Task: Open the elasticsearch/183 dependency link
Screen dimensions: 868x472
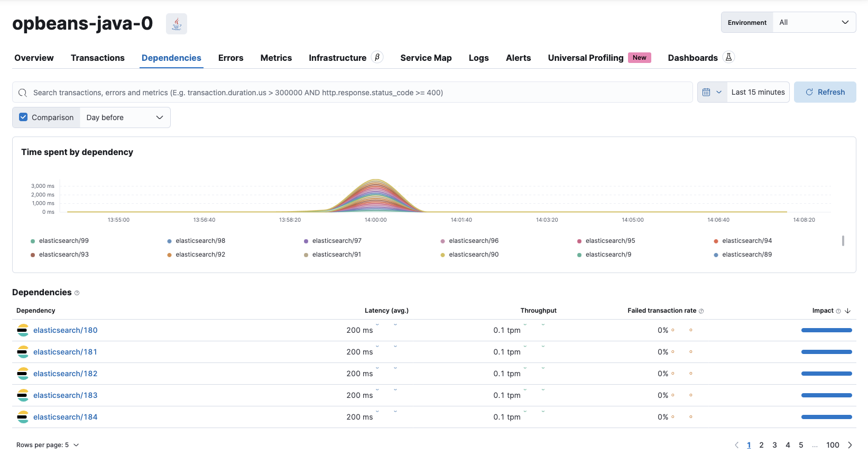Action: click(x=66, y=395)
